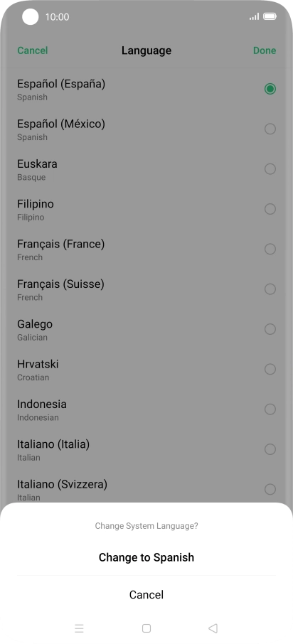Pick Italiano (Italia) radio button

[270, 449]
